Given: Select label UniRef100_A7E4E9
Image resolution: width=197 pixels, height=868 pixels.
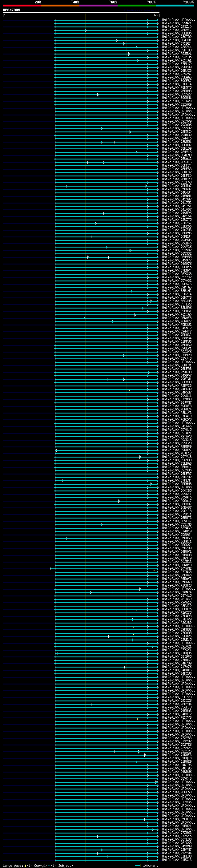Looking at the screenshot, I should (177, 416).
